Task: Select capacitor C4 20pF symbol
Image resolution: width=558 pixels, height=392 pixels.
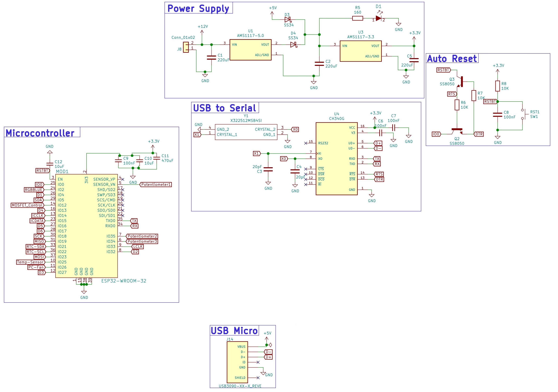Action: click(x=295, y=171)
